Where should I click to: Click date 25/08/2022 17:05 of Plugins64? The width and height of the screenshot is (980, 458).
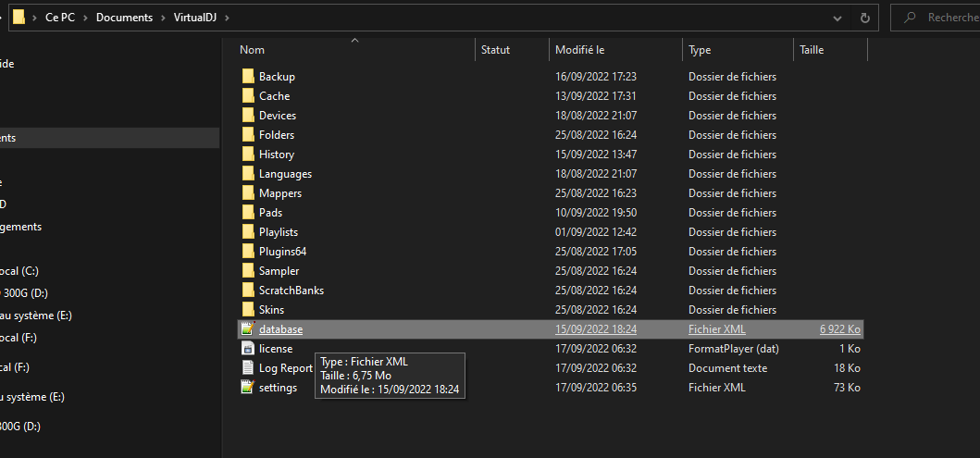pos(596,251)
